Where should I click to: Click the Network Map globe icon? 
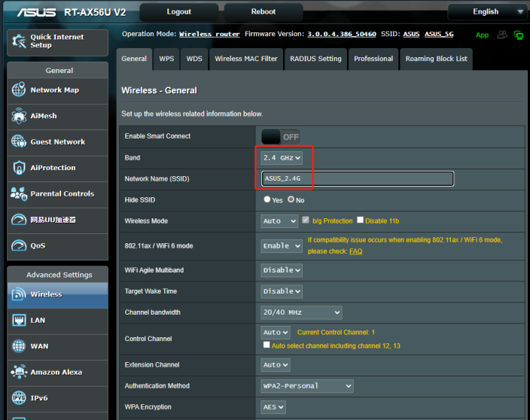click(x=19, y=90)
